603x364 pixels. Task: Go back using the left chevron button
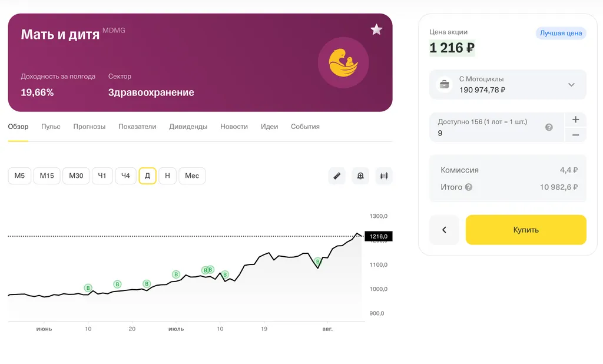[x=444, y=230]
